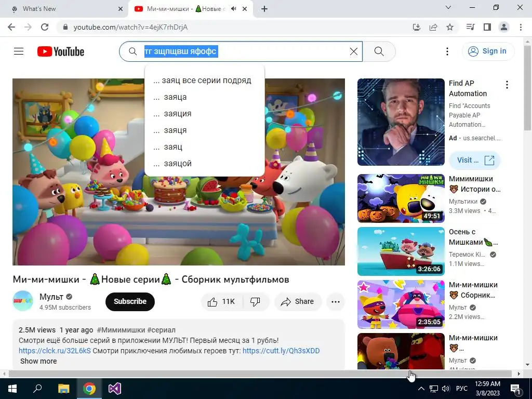The width and height of the screenshot is (532, 399).
Task: Dislike this video
Action: point(255,301)
